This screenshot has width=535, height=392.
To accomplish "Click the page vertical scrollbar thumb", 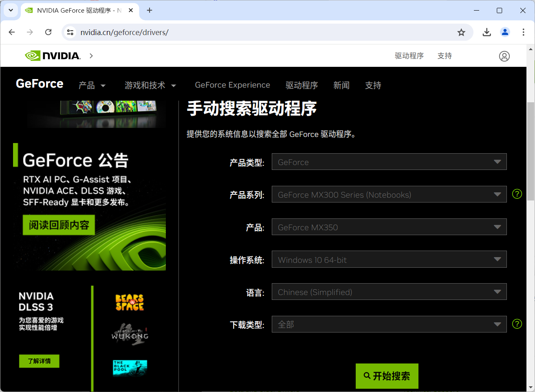I will pos(531,151).
